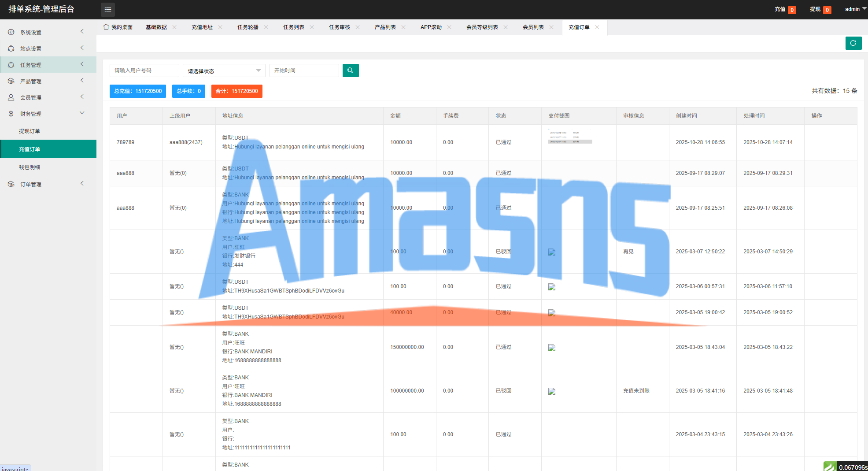Click the green refresh icon button
The height and width of the screenshot is (471, 868).
tap(853, 43)
